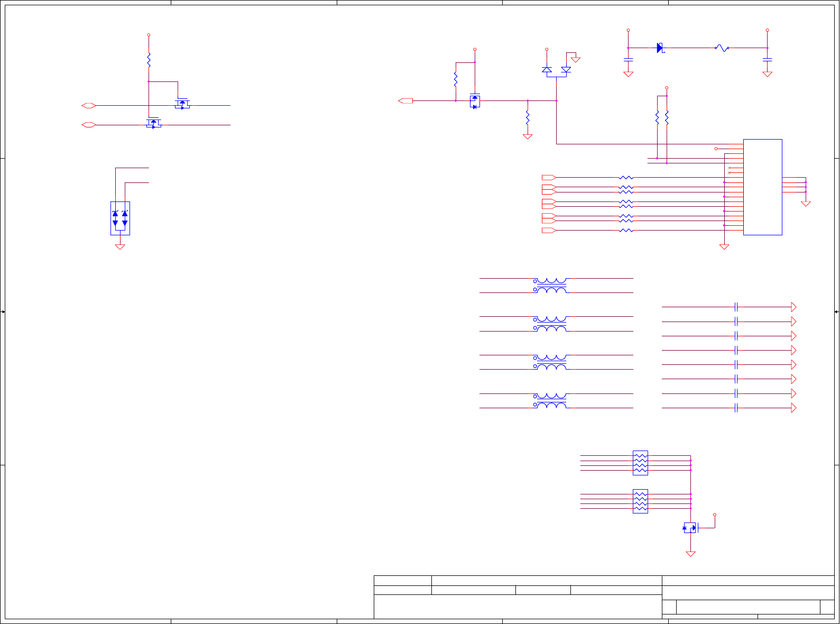
Task: Click the upper bidirectional port at far left
Action: [x=89, y=106]
